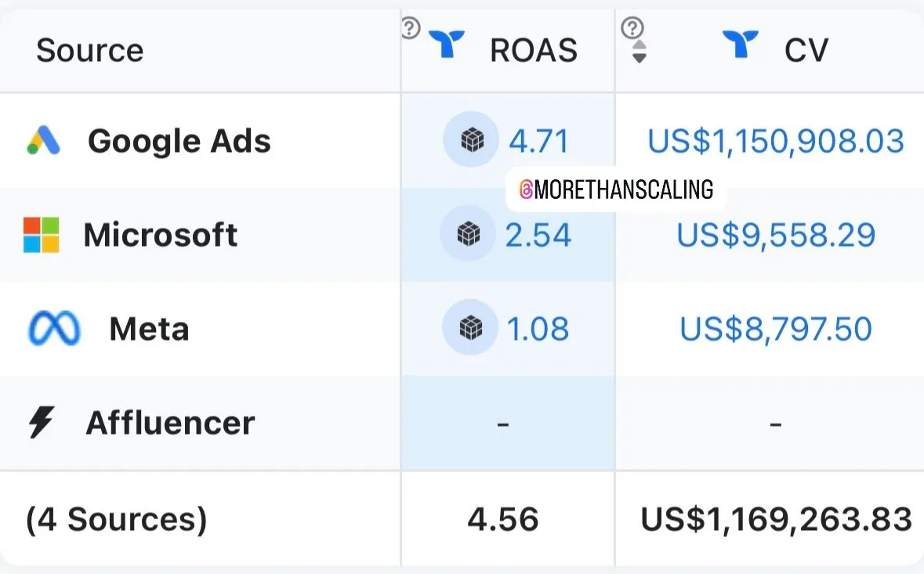Sort by the ROAS column header

click(533, 50)
